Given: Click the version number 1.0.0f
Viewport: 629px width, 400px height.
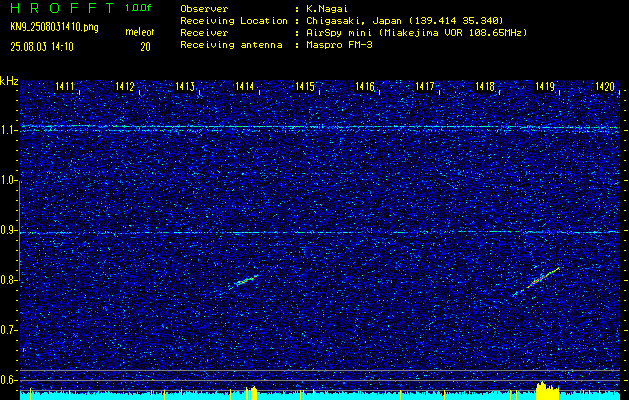Looking at the screenshot, I should coord(138,8).
